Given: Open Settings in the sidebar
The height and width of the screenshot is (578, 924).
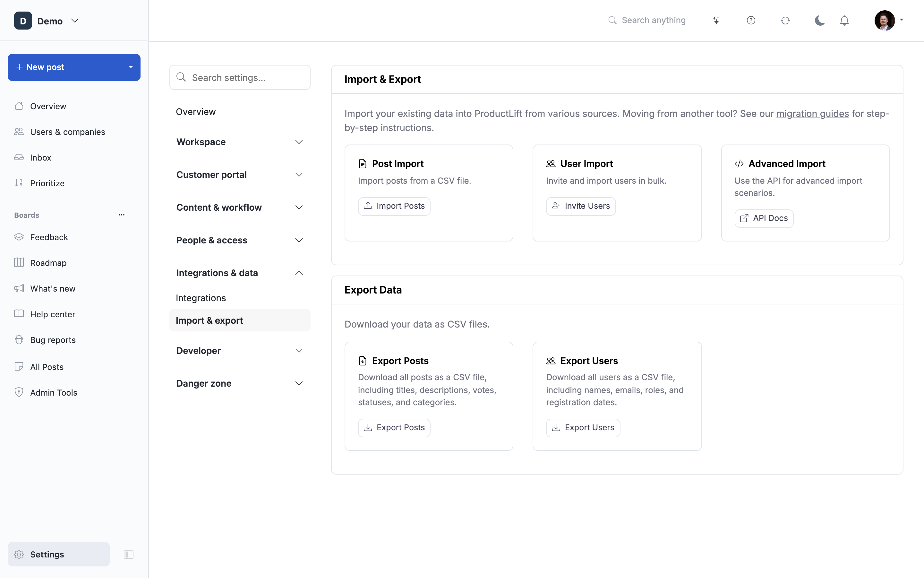Looking at the screenshot, I should [x=58, y=554].
